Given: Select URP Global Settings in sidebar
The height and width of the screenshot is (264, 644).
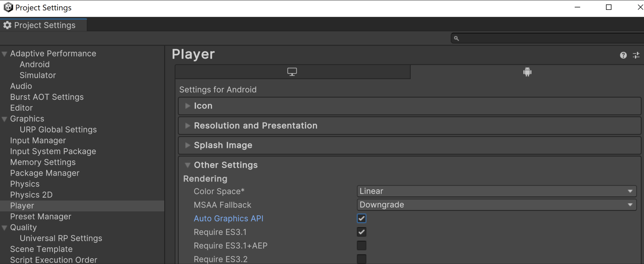Looking at the screenshot, I should [57, 129].
